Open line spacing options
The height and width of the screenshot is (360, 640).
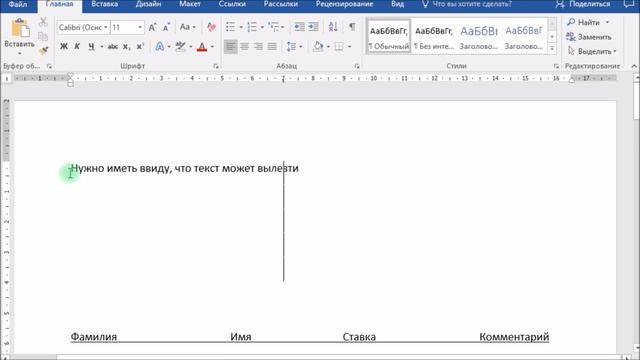[291, 47]
